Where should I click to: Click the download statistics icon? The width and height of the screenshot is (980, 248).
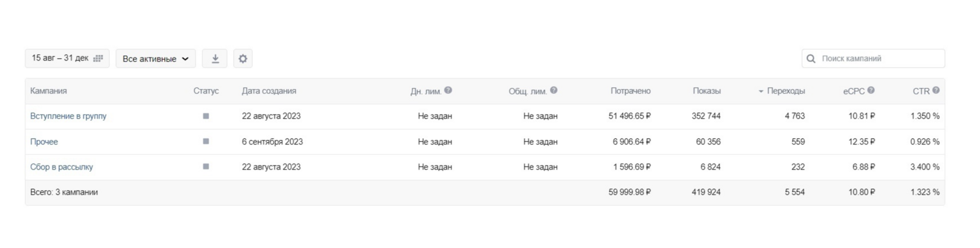(215, 59)
